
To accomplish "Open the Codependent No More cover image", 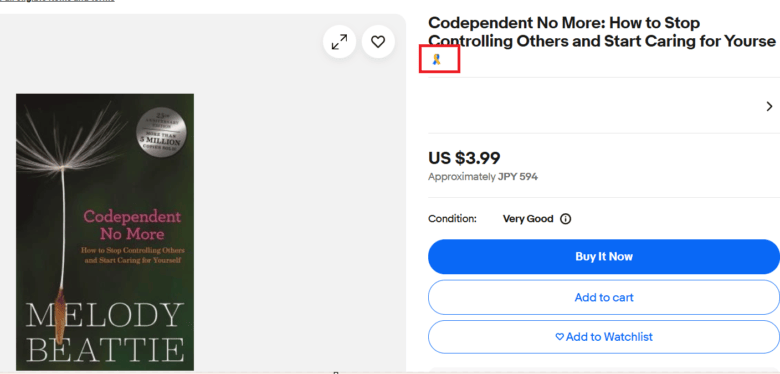I will 105,232.
